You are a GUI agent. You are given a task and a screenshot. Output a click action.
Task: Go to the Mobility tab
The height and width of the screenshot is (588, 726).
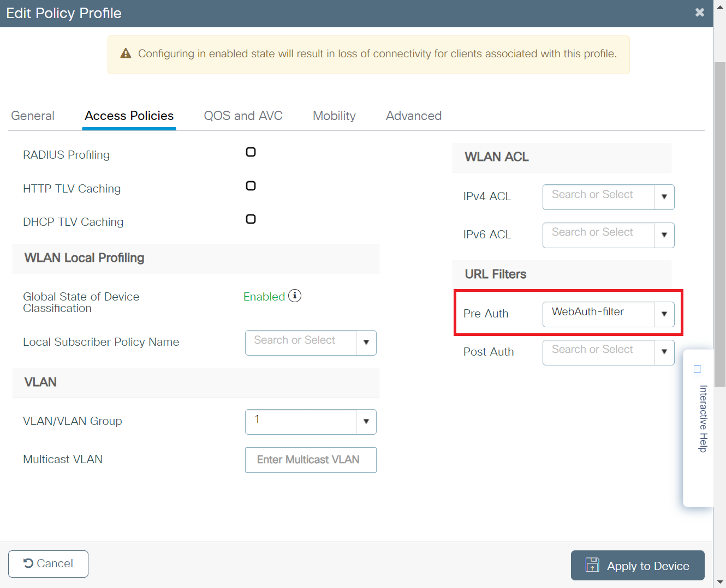coord(334,116)
